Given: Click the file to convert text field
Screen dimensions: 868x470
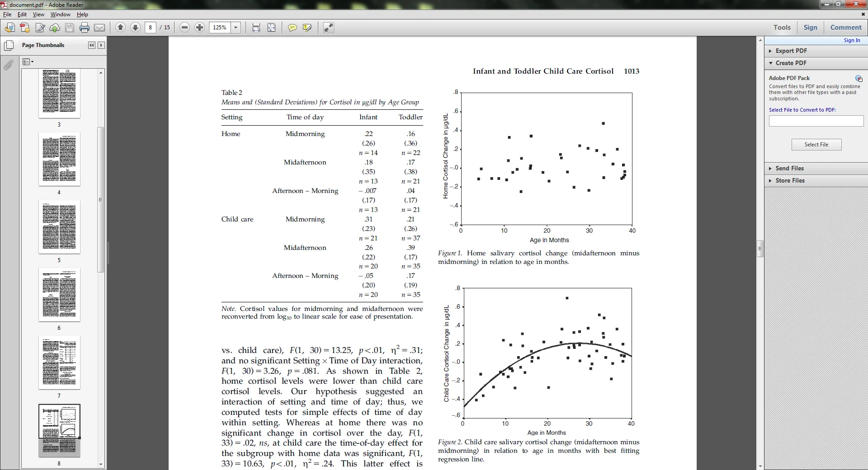Looking at the screenshot, I should click(816, 121).
